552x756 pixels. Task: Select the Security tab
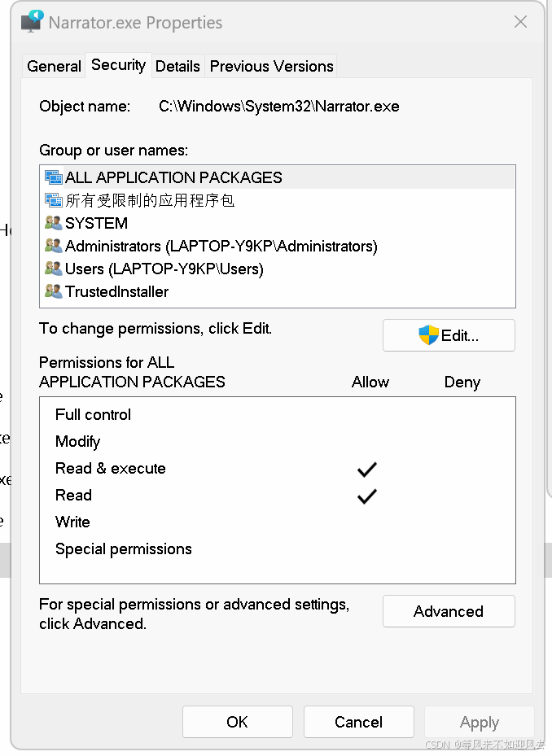click(118, 64)
